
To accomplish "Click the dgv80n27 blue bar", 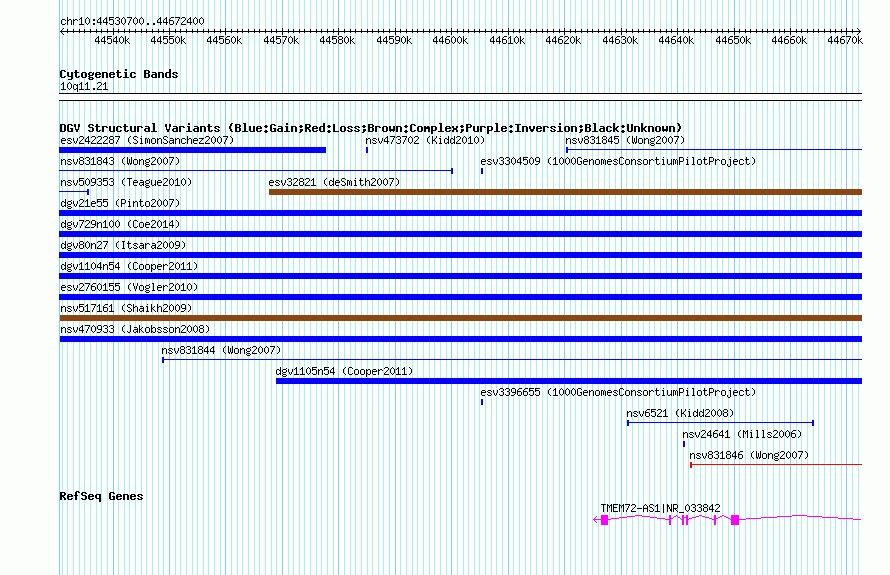I will click(460, 255).
